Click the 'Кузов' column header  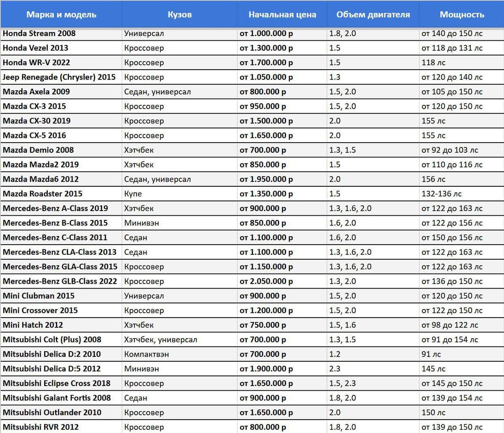(x=180, y=14)
